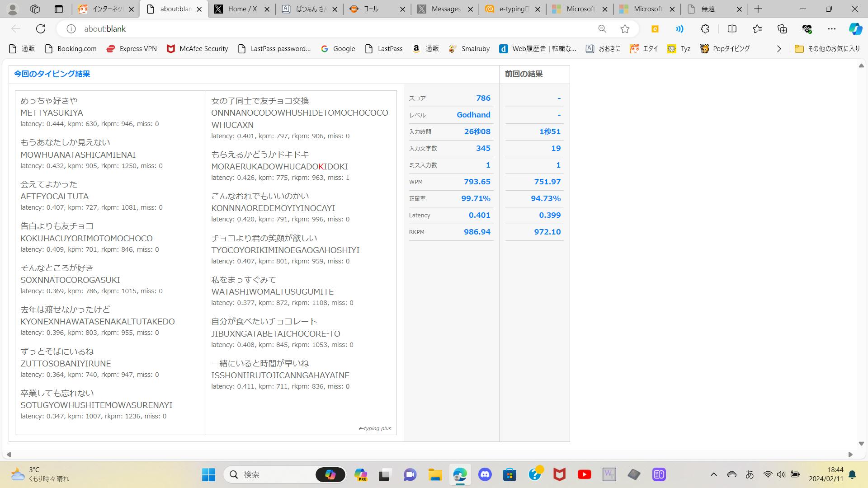This screenshot has height=488, width=868.
Task: Open the zoom magnifier icon in the address bar
Action: point(602,29)
